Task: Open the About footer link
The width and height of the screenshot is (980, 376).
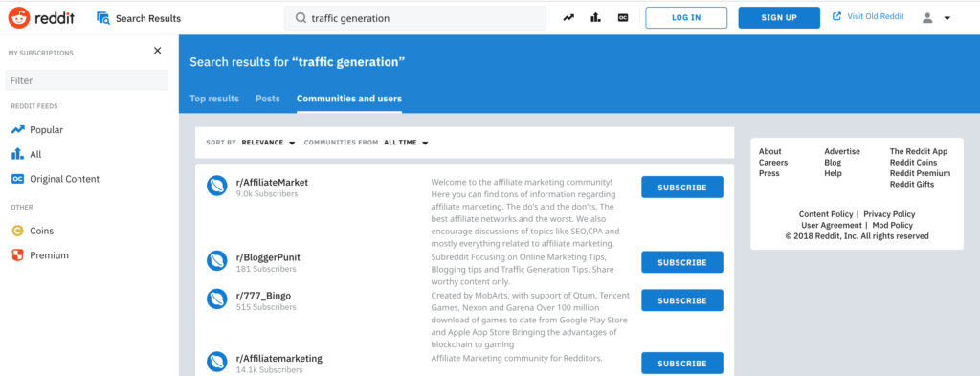Action: tap(770, 151)
